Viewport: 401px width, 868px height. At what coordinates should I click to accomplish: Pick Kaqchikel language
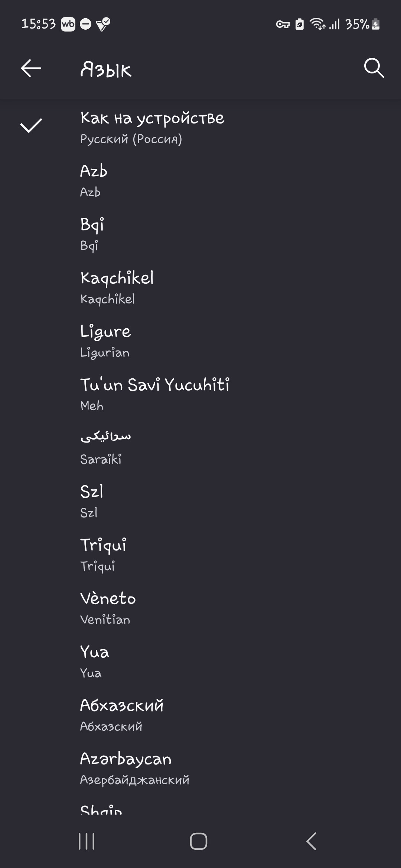click(x=117, y=287)
